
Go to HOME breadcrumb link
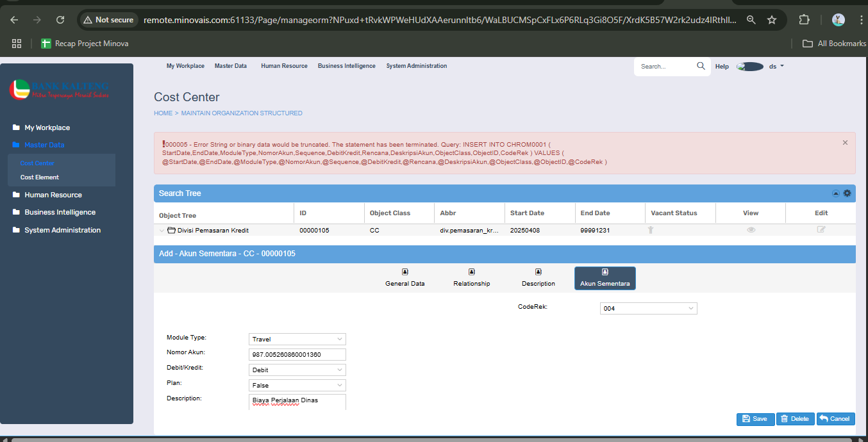click(x=163, y=113)
